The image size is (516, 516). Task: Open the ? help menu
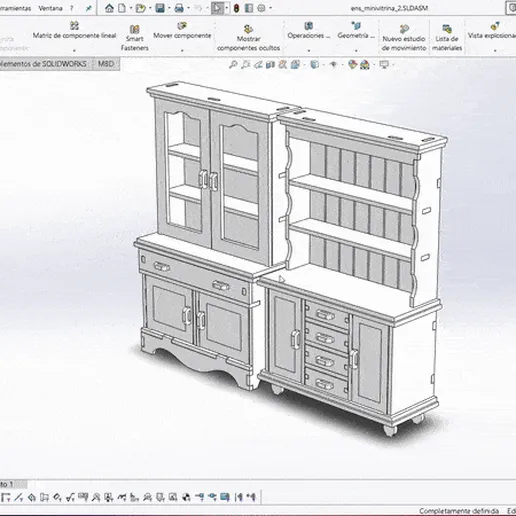click(71, 8)
